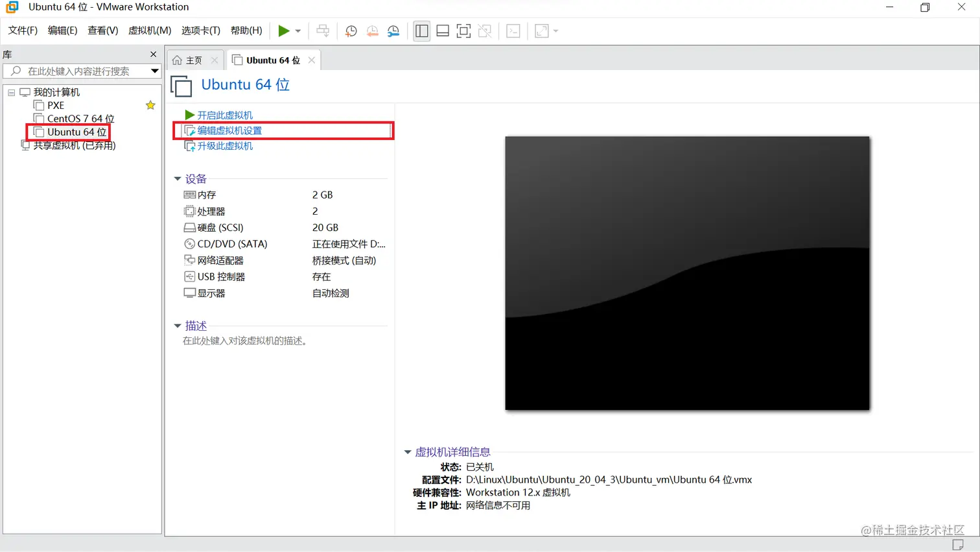The image size is (980, 552).
Task: Show or hide the library panel icon
Action: [421, 30]
